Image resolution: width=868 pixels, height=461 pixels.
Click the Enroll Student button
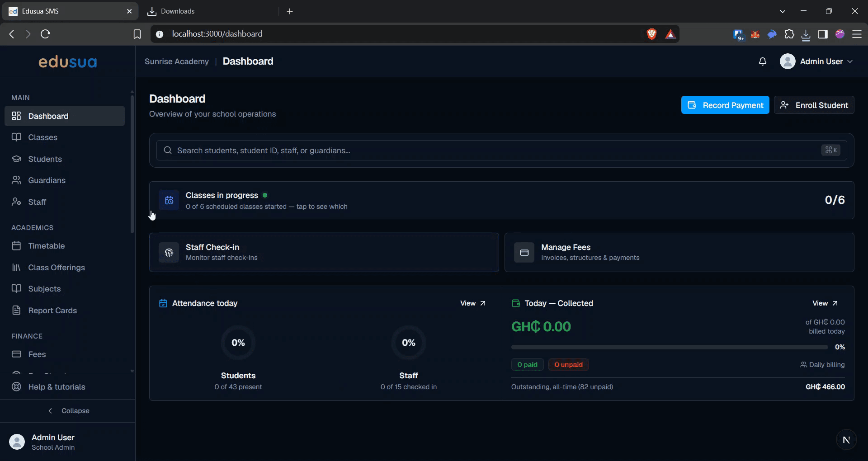pyautogui.click(x=814, y=105)
